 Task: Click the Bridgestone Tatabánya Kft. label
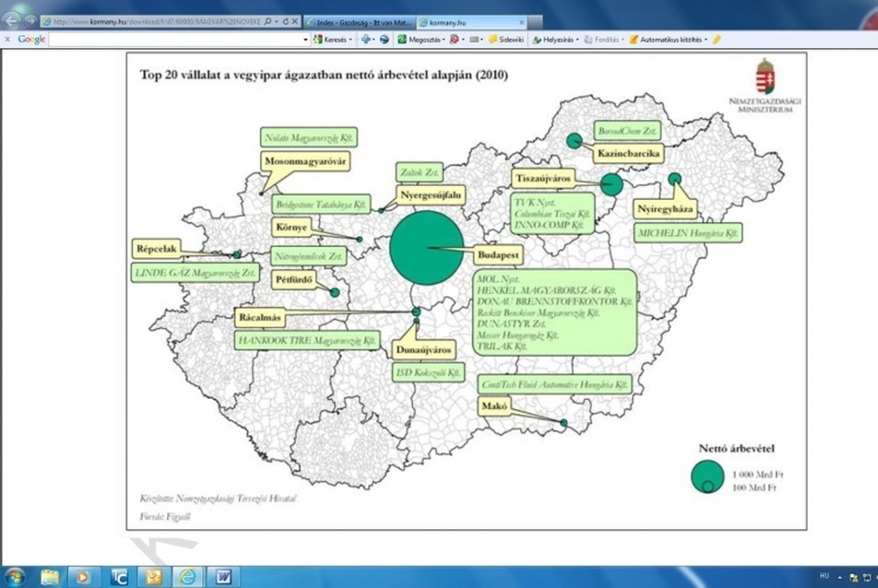pos(321,205)
